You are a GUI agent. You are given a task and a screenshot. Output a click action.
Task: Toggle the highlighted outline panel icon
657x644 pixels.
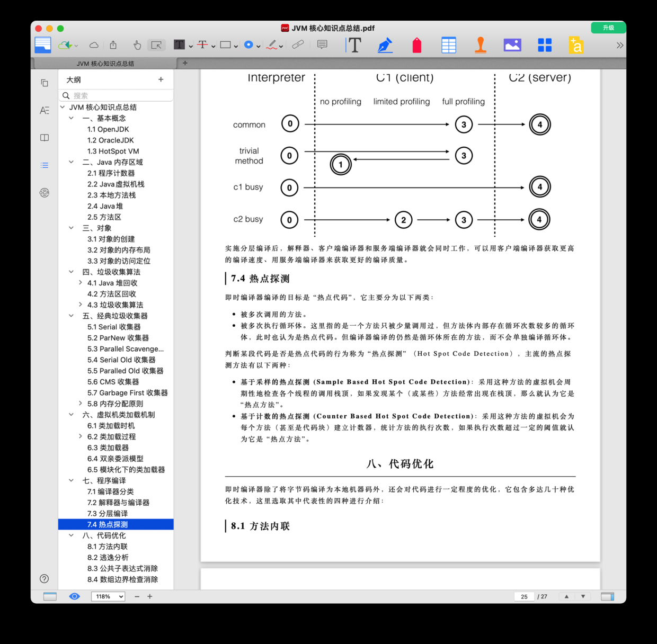pyautogui.click(x=45, y=165)
